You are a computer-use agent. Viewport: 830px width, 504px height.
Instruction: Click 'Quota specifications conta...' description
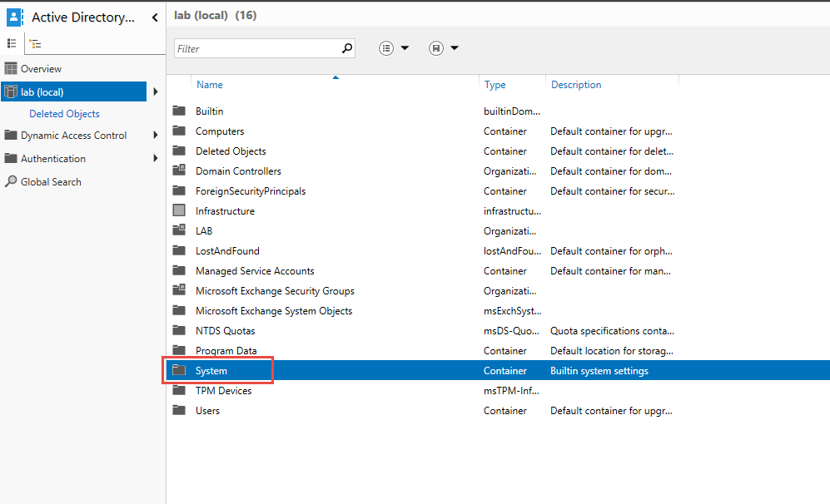pos(612,330)
